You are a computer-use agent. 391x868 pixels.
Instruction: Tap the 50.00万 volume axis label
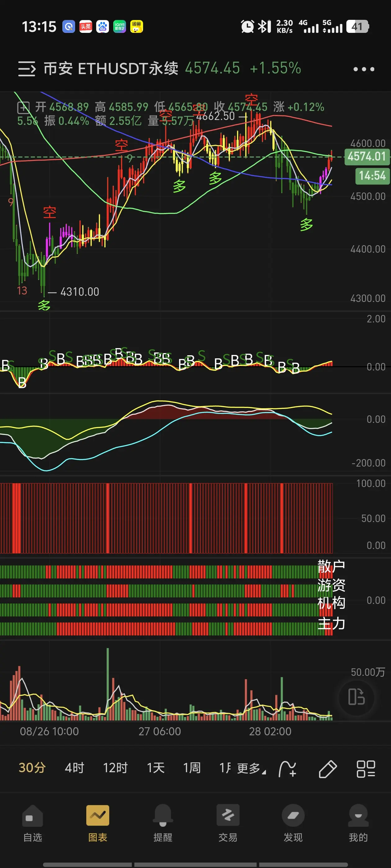coord(368,672)
